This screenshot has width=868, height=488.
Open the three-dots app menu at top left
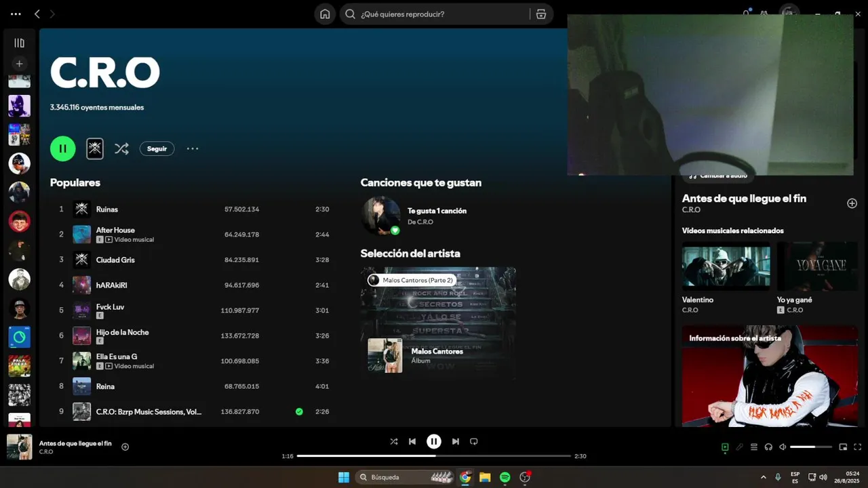(16, 14)
